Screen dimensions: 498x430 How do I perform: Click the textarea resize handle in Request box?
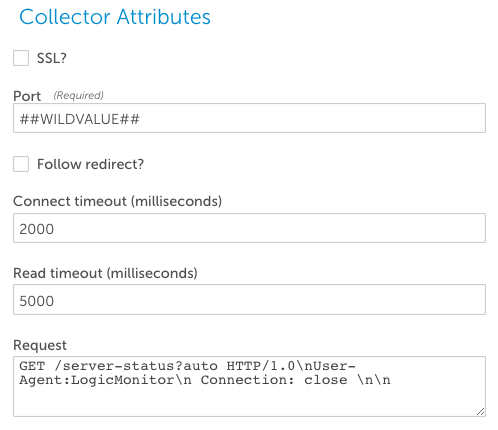tap(480, 412)
